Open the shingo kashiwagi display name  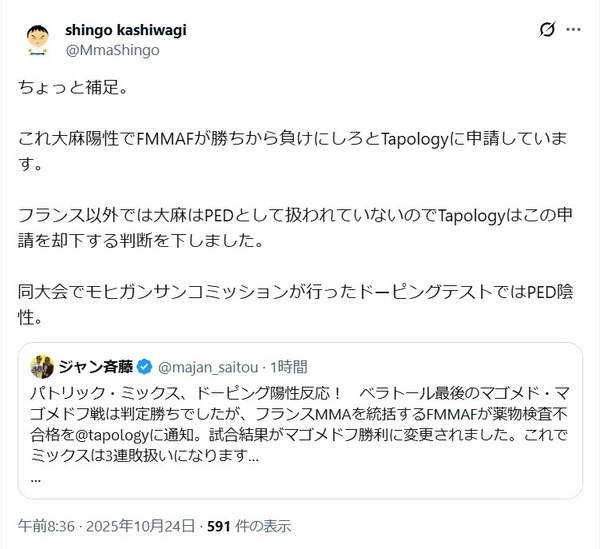coord(126,30)
